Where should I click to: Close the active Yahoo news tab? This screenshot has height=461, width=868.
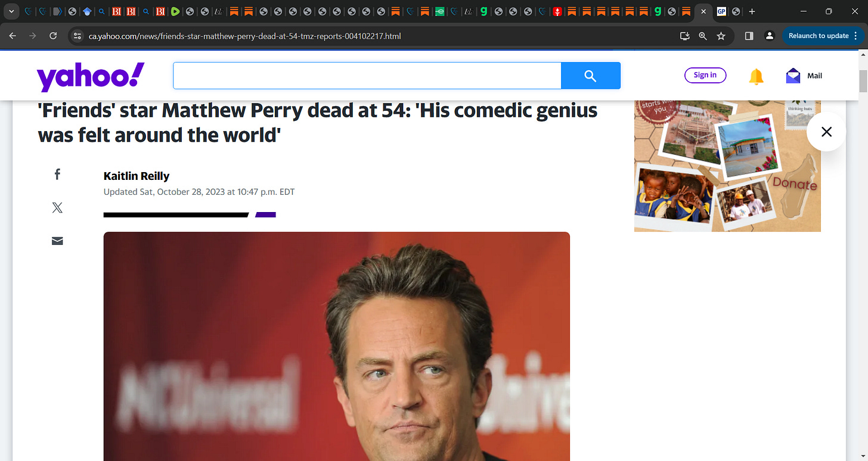pos(703,11)
